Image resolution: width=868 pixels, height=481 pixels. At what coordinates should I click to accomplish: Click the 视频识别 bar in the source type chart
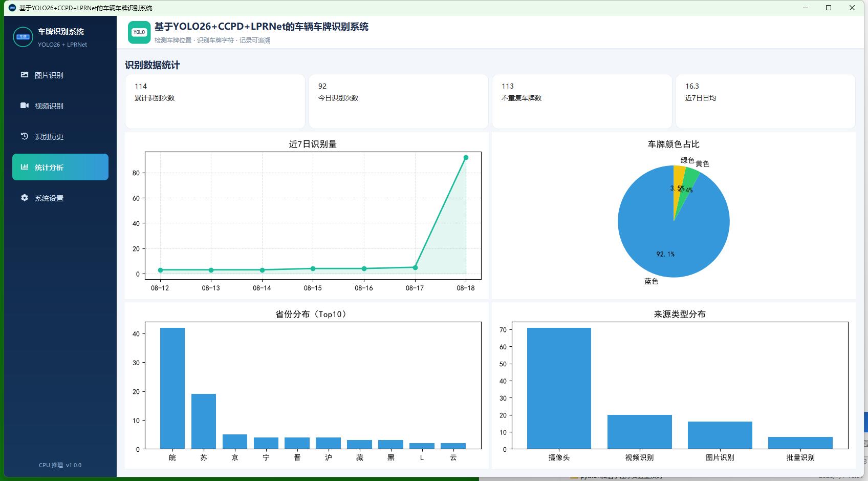[x=640, y=432]
